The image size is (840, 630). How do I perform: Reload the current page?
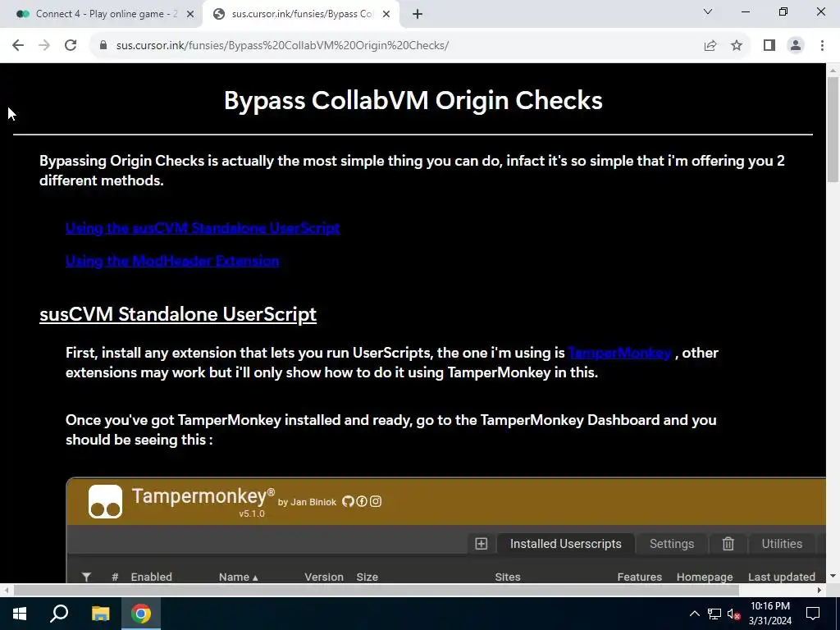coord(71,46)
